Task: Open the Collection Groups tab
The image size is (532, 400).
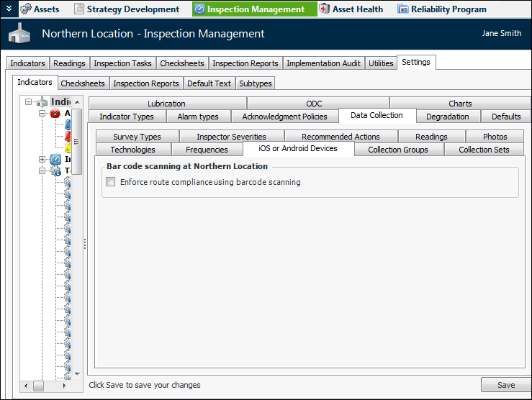Action: pos(397,150)
